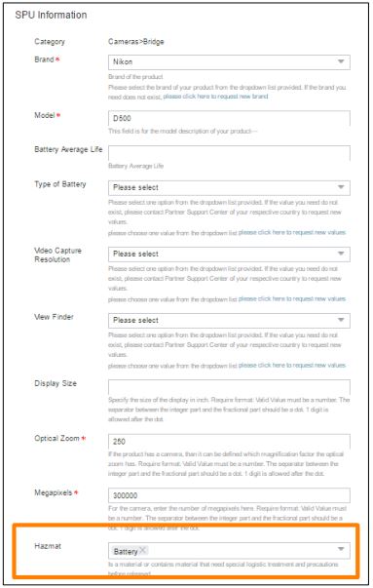Viewport: 373px width, 588px height.
Task: Expand the Type of Battery dropdown arrow
Action: (x=341, y=187)
